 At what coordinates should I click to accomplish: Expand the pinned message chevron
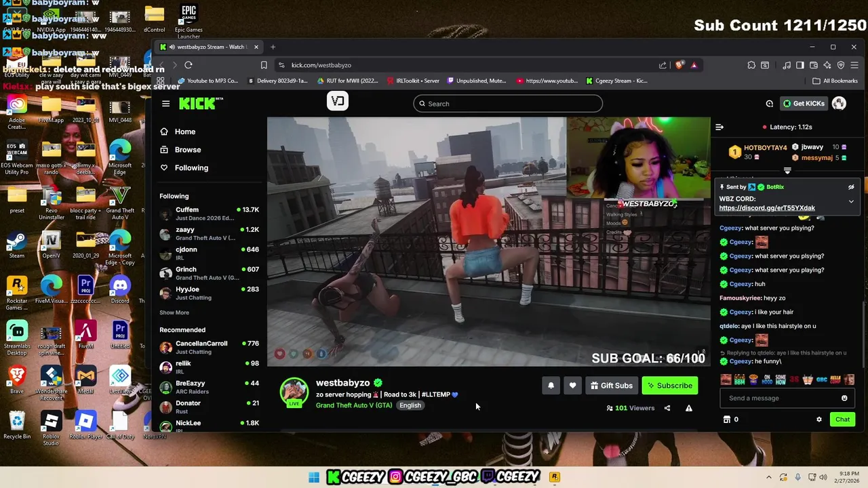[851, 201]
